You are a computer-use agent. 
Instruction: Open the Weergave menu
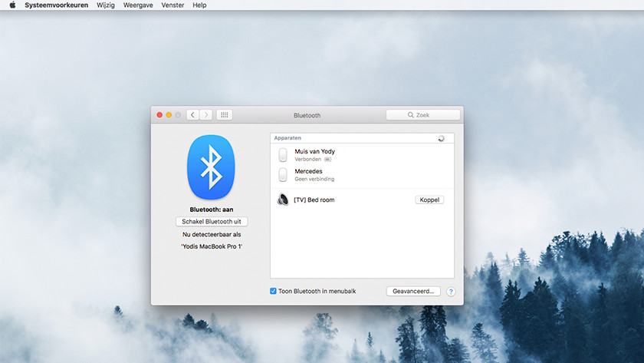(138, 5)
